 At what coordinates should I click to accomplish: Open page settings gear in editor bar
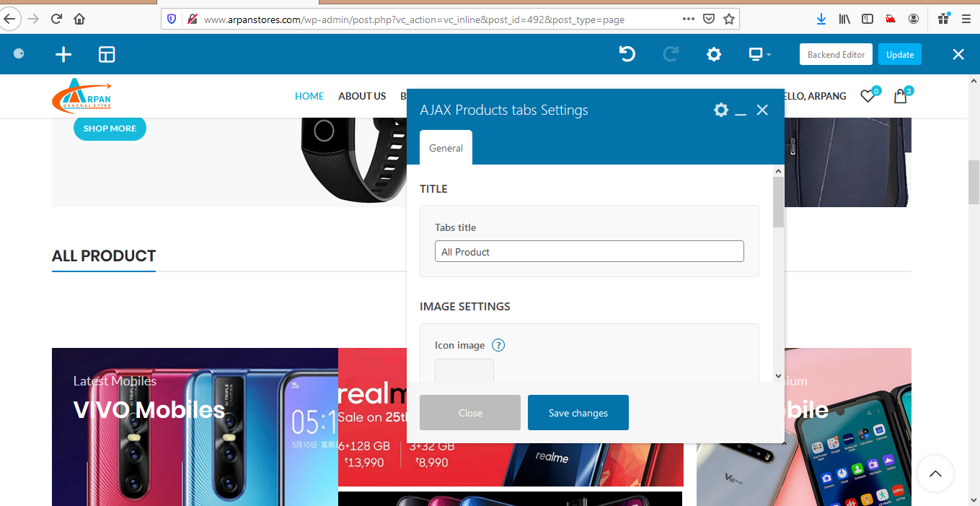[x=714, y=54]
